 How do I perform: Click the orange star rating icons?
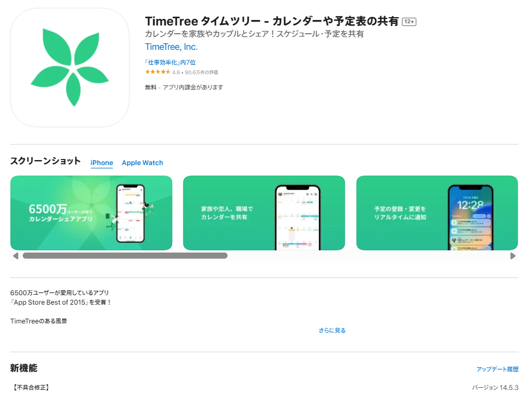(x=158, y=72)
